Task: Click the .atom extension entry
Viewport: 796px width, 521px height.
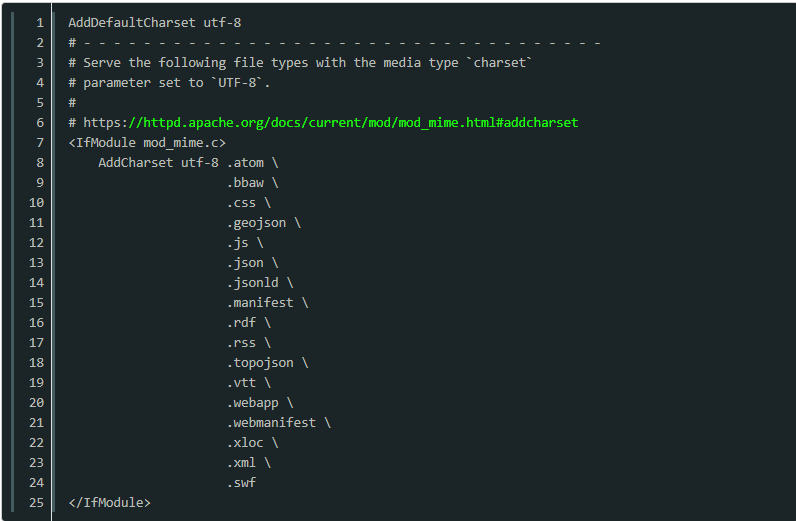Action: click(245, 162)
